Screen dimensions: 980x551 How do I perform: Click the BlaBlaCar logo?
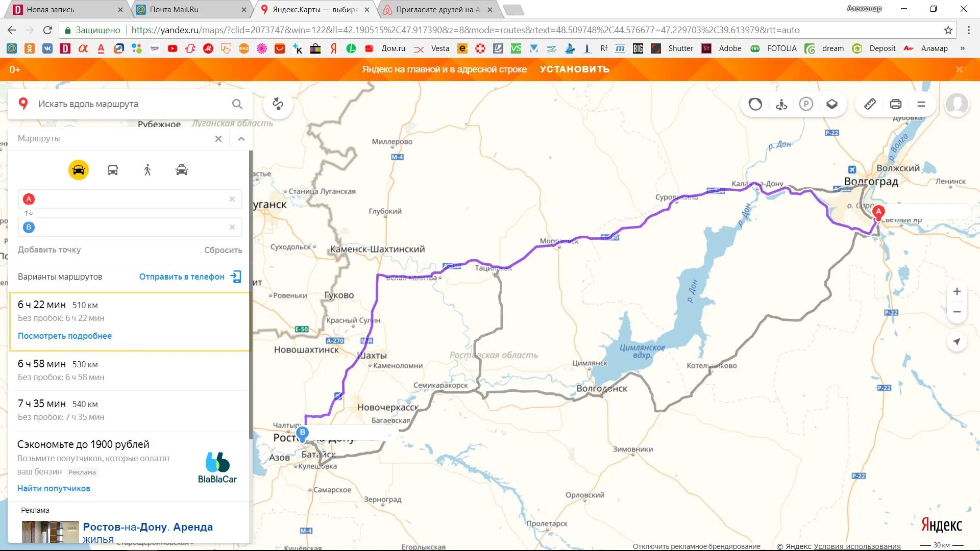point(217,467)
